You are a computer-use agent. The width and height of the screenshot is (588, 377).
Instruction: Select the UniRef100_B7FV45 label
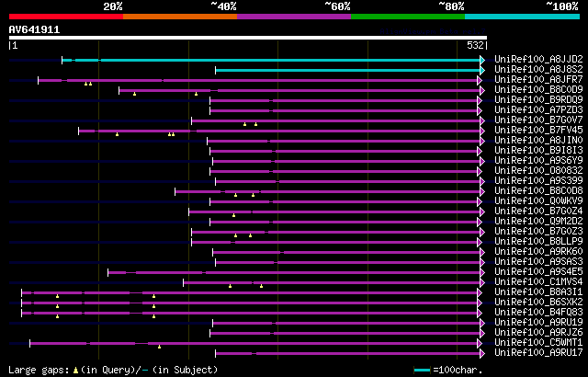coord(538,130)
